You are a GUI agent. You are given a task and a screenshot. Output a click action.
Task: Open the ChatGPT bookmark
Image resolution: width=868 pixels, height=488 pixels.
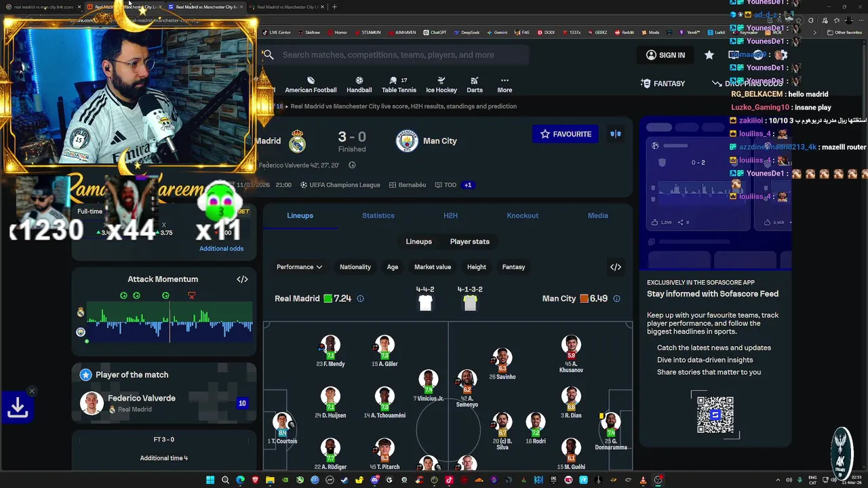[435, 33]
